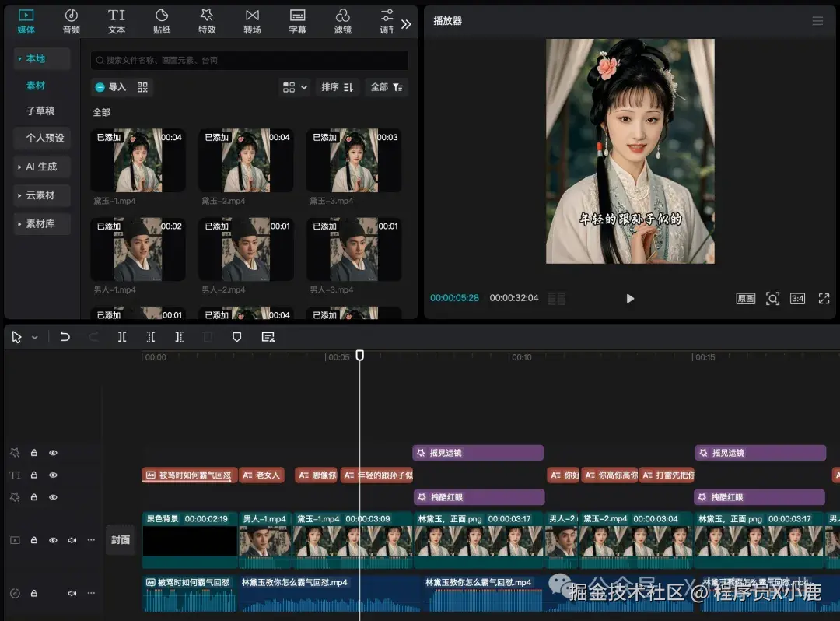Switch to the 音频 audio tab

tap(71, 21)
